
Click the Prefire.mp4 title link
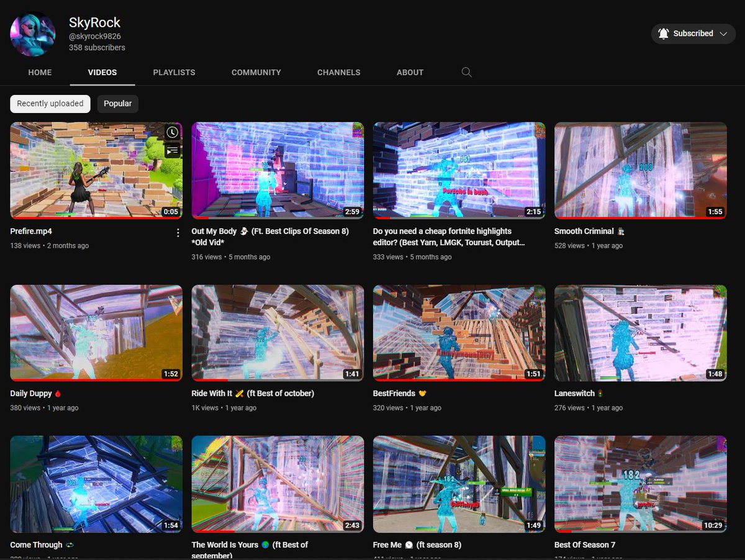31,231
